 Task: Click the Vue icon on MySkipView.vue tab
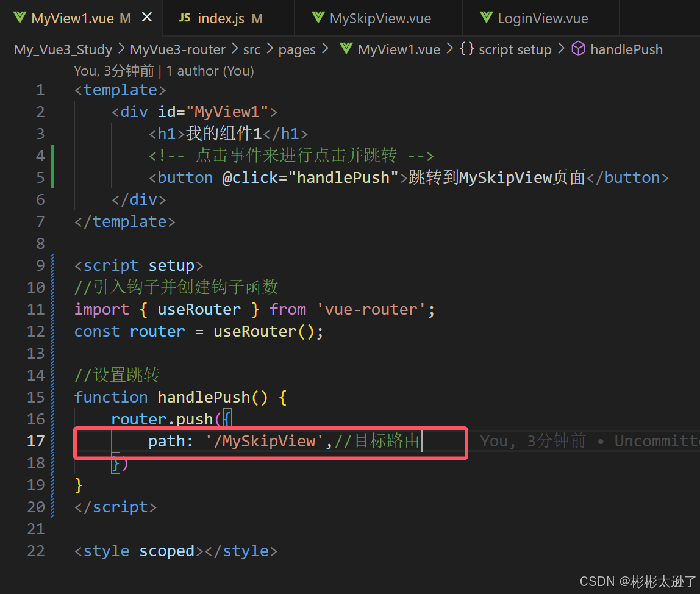tap(318, 18)
